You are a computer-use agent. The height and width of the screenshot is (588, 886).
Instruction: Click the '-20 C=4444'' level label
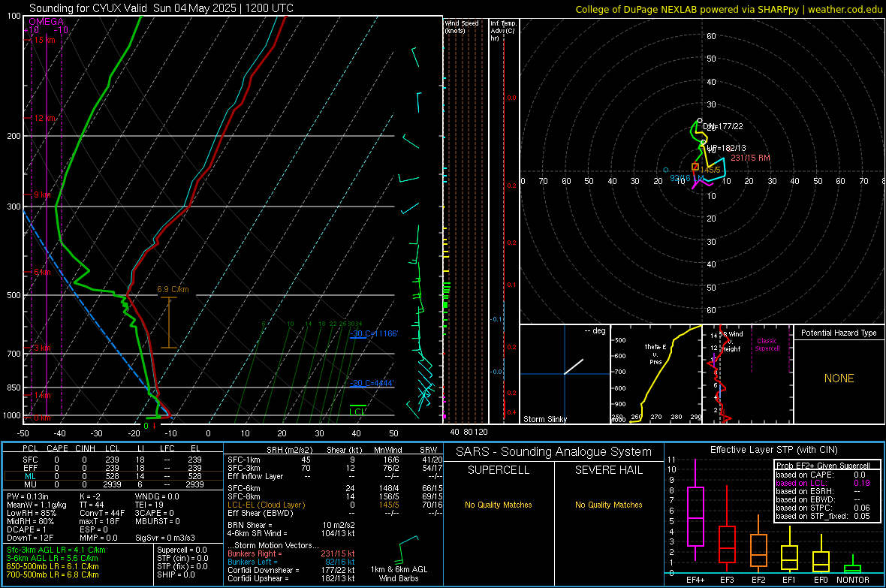372,383
